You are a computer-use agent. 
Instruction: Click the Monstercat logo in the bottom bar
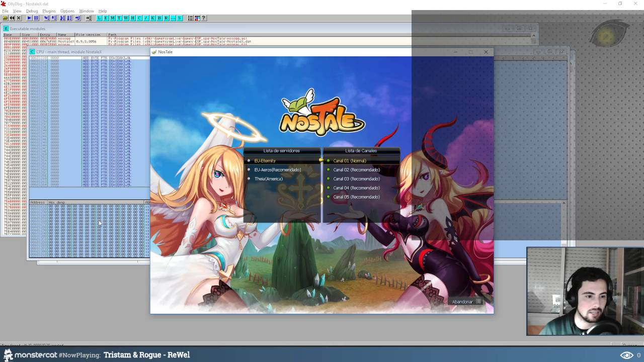(x=30, y=355)
